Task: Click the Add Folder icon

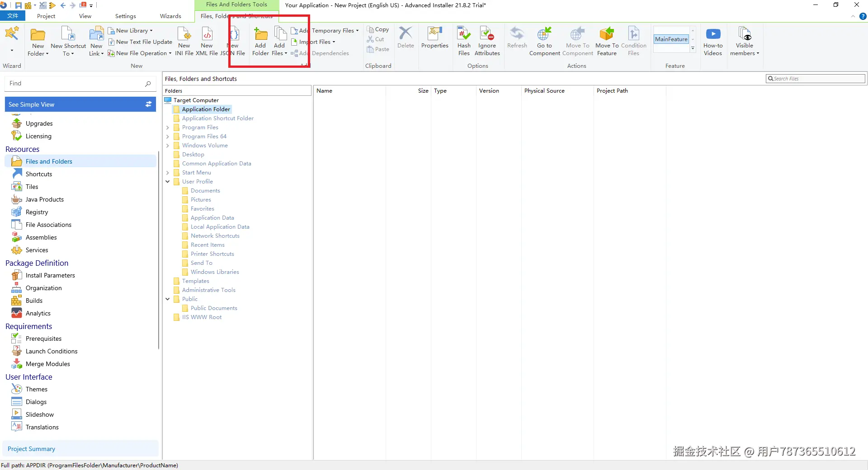Action: (x=260, y=41)
